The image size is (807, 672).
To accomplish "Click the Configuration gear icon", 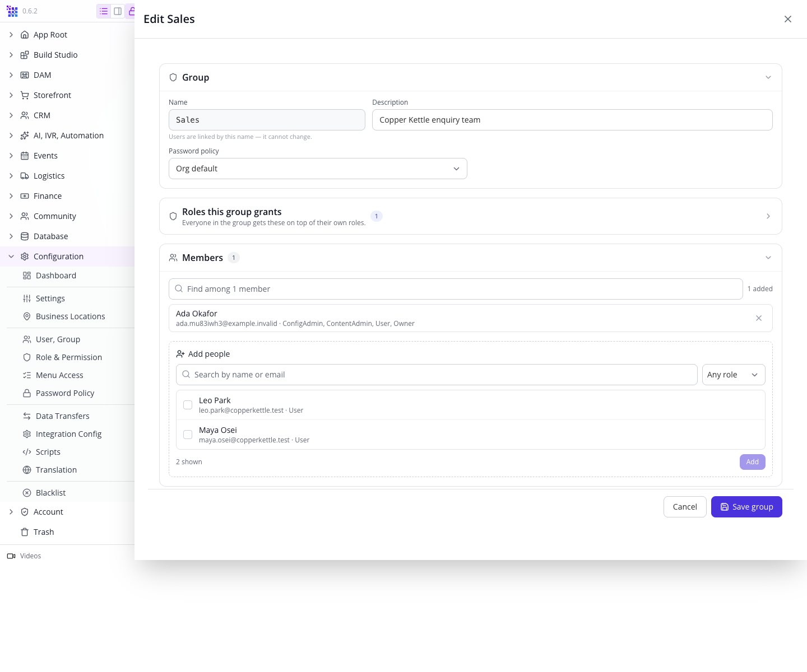I will click(25, 256).
